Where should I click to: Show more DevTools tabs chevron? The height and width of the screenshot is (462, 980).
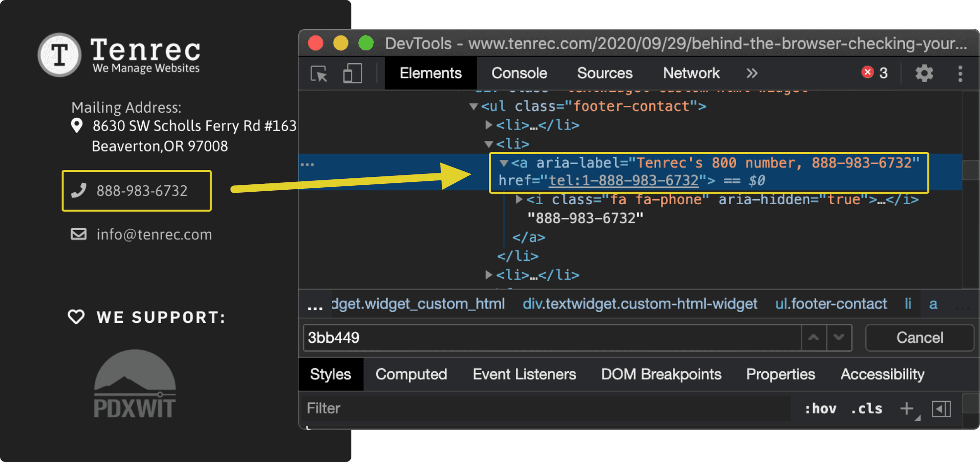coord(752,73)
